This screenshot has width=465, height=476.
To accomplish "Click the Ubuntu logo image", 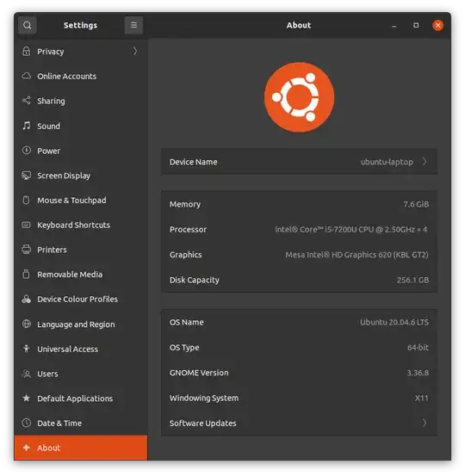I will pyautogui.click(x=299, y=97).
